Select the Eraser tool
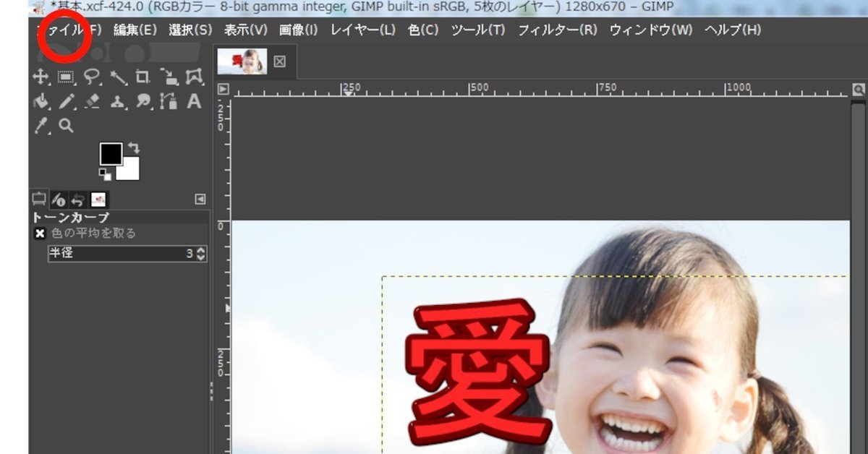 click(92, 101)
